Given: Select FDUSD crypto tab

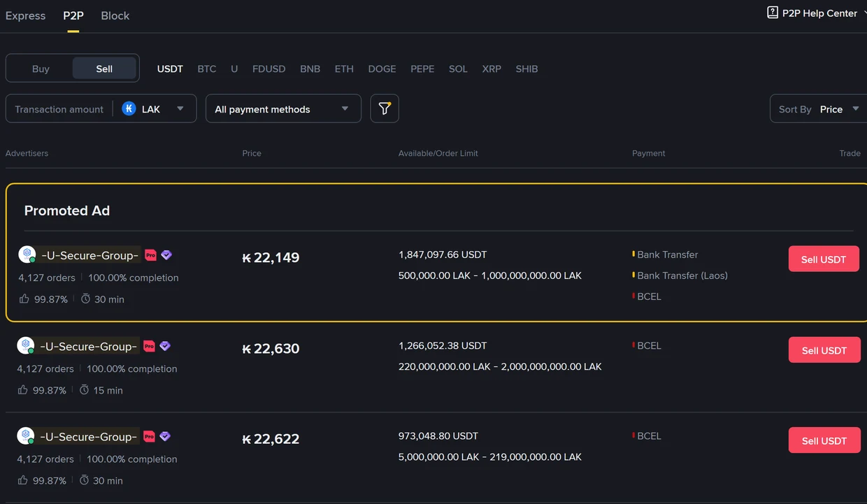Looking at the screenshot, I should (x=269, y=69).
